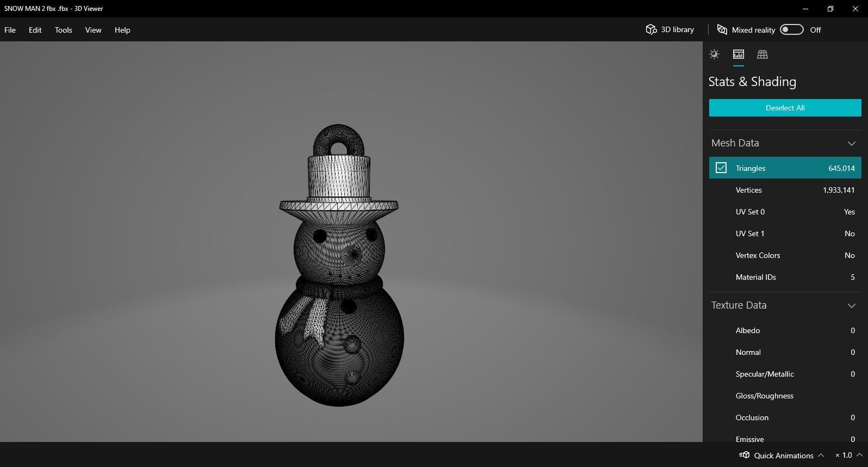Collapse the Texture Data section

point(851,305)
